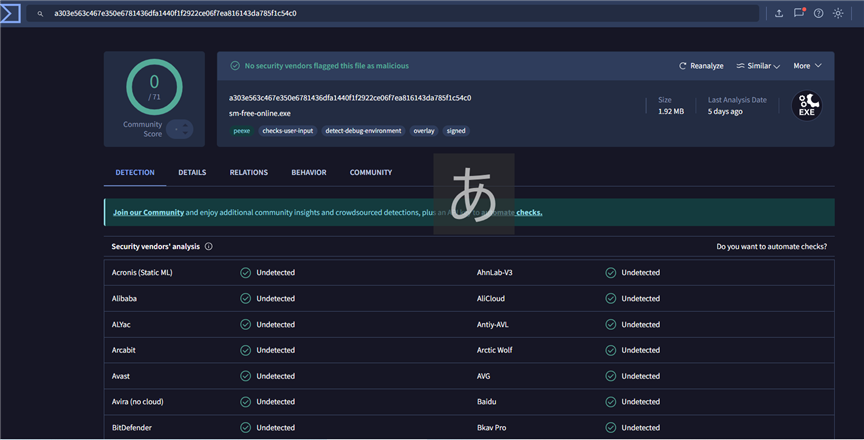Expand the Similar dropdown

758,66
